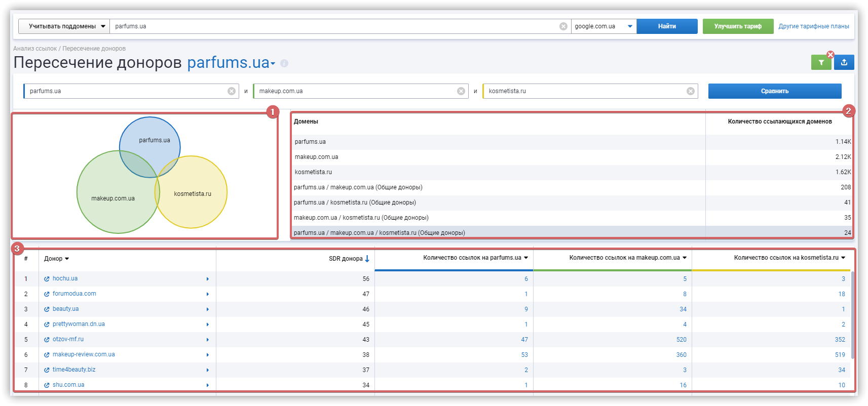
Task: Expand otzov-mf.ru row arrow
Action: tap(208, 340)
